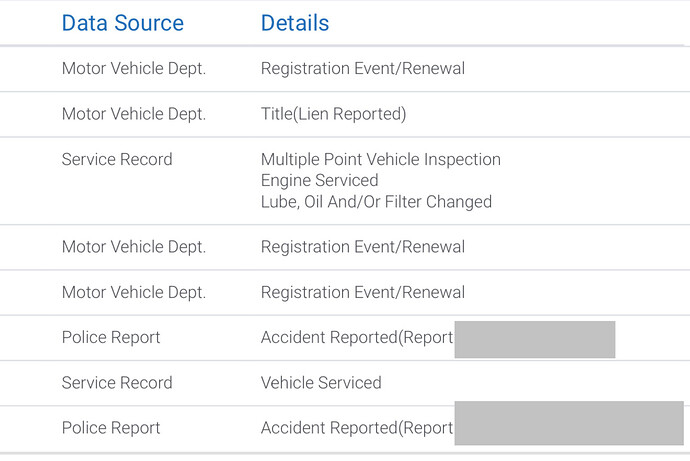
Task: Select the third Registration Event/Renewal entry
Action: [x=363, y=292]
